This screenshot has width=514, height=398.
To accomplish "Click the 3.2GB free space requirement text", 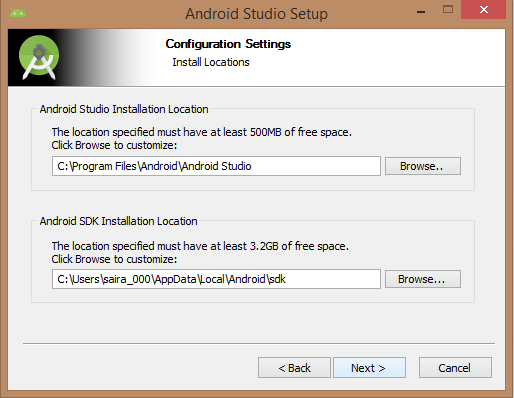I will pyautogui.click(x=200, y=246).
